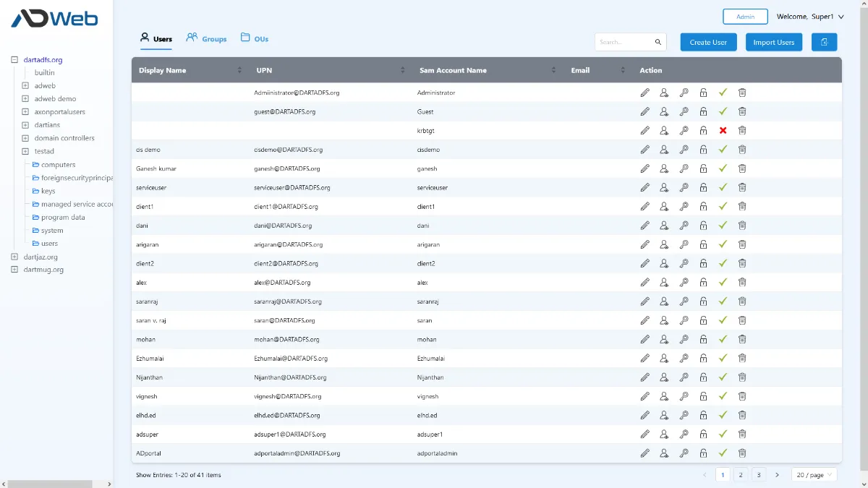Click the Search input field

point(624,42)
